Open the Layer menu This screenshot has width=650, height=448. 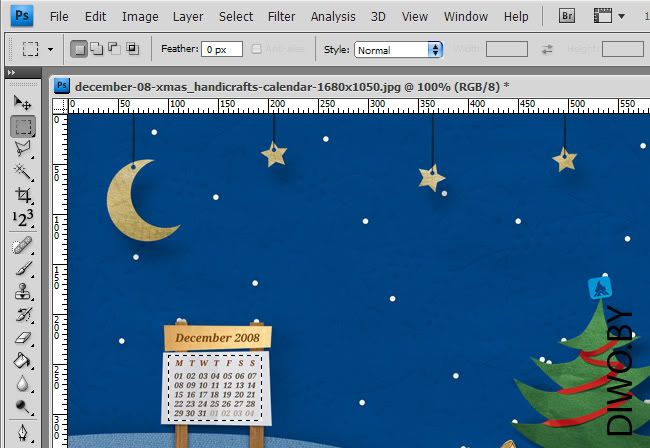point(188,17)
